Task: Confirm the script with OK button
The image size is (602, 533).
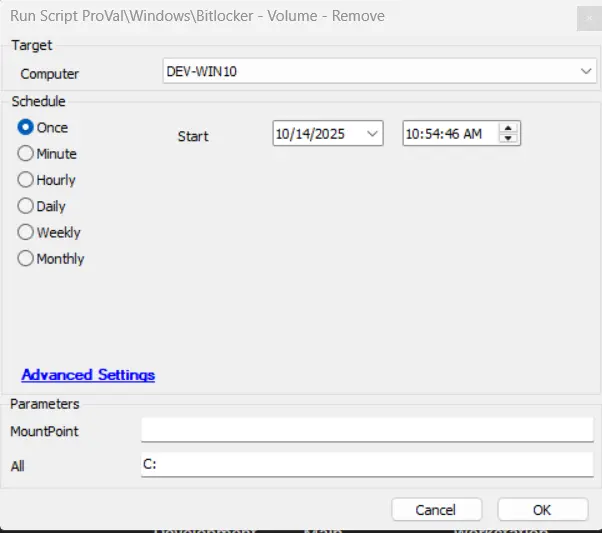Action: [542, 510]
